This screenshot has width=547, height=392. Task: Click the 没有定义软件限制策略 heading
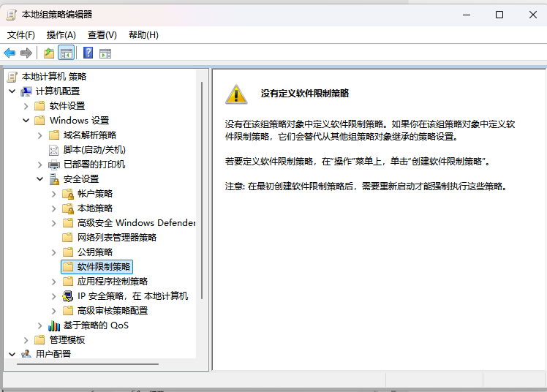[305, 94]
